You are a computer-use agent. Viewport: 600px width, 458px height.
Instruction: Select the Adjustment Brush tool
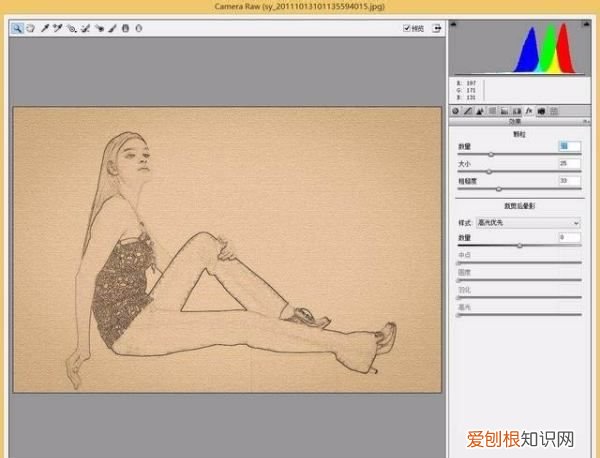pos(112,28)
